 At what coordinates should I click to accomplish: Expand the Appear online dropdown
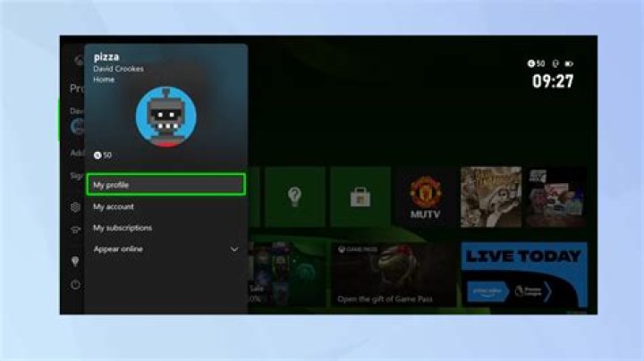pos(165,249)
